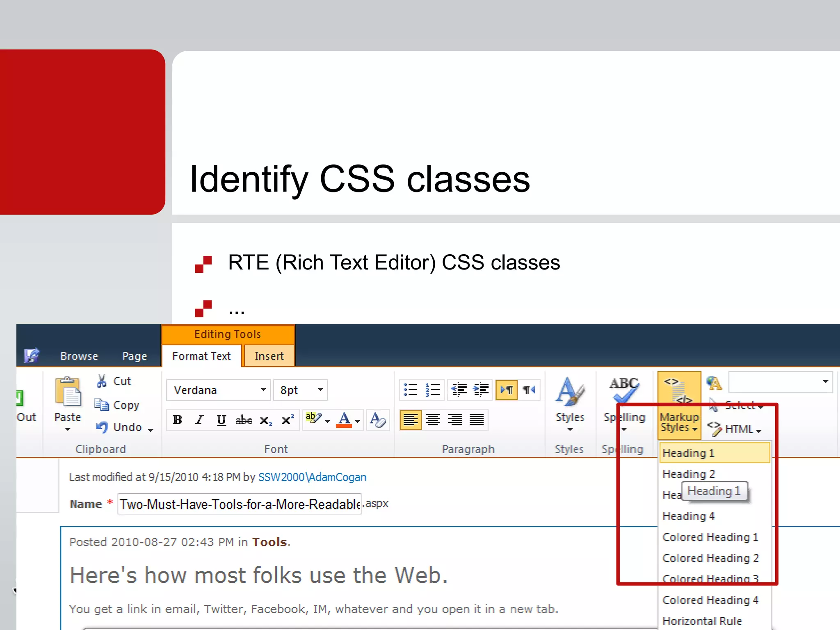Click the Copy icon
Viewport: 840px width, 630px height.
click(x=102, y=405)
